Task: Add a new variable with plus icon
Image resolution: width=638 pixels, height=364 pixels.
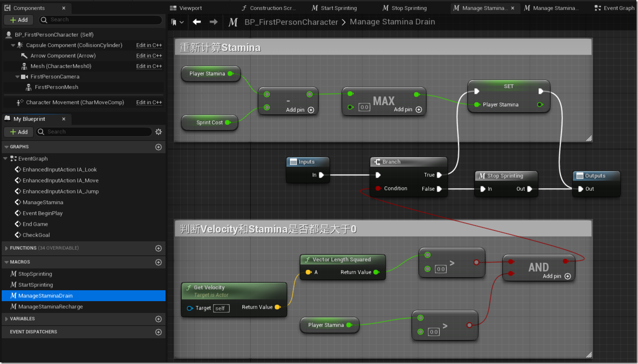Action: 159,319
